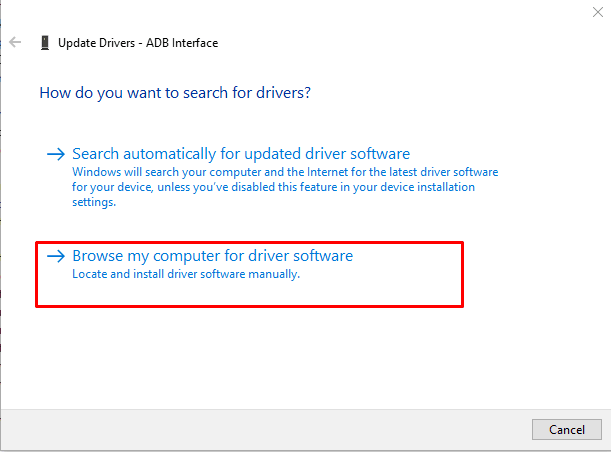The image size is (611, 452).
Task: Click the 'settings.' line of the automatic search description
Action: coord(94,201)
